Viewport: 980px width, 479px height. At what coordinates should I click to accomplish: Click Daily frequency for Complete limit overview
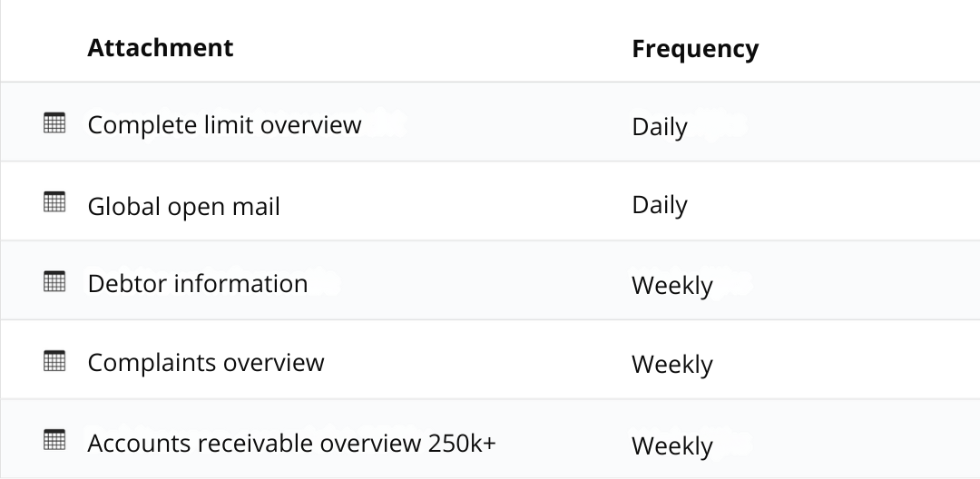click(660, 127)
